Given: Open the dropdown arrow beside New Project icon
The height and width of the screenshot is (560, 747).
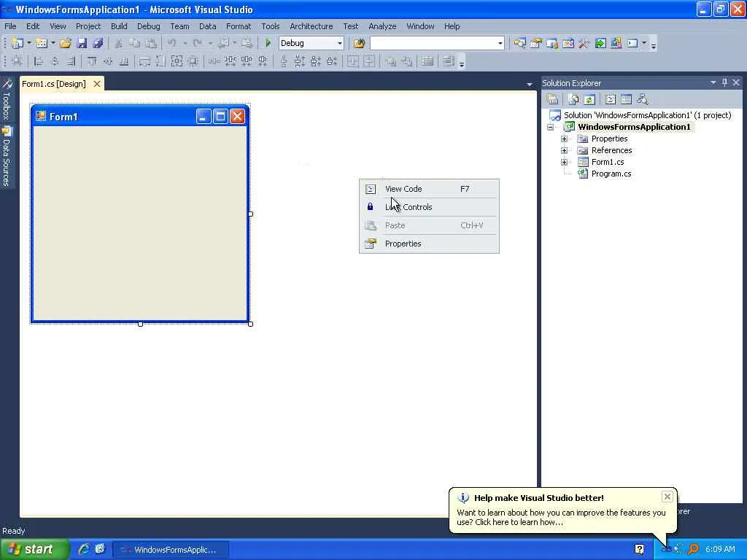Looking at the screenshot, I should [29, 43].
